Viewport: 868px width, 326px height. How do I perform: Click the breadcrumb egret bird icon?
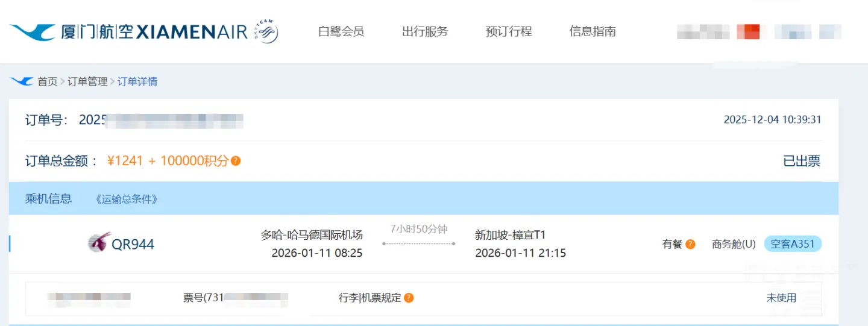pyautogui.click(x=21, y=81)
